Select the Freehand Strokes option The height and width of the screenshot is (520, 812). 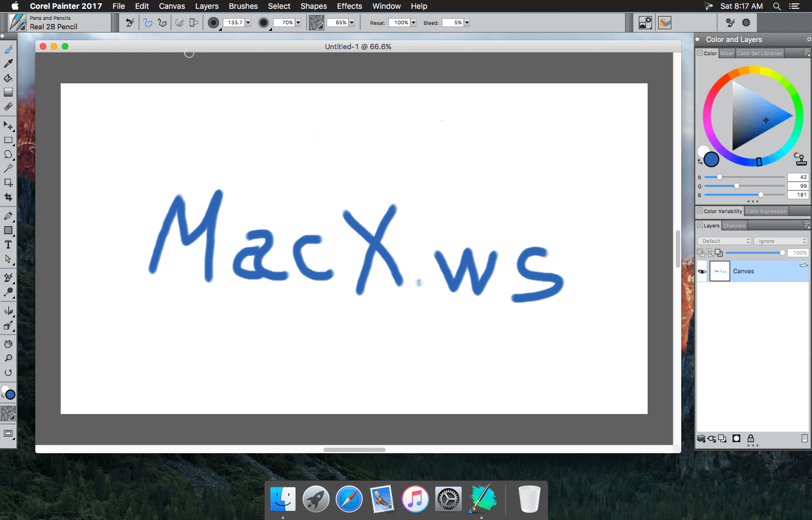[x=148, y=23]
